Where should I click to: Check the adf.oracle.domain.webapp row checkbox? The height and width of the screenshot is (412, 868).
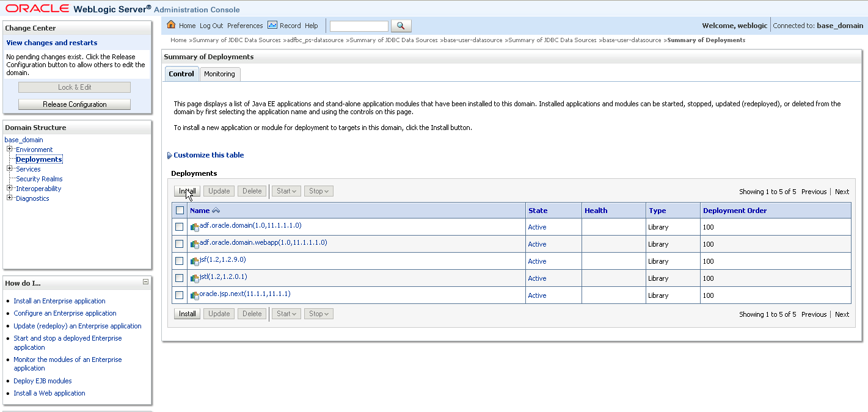(x=180, y=244)
